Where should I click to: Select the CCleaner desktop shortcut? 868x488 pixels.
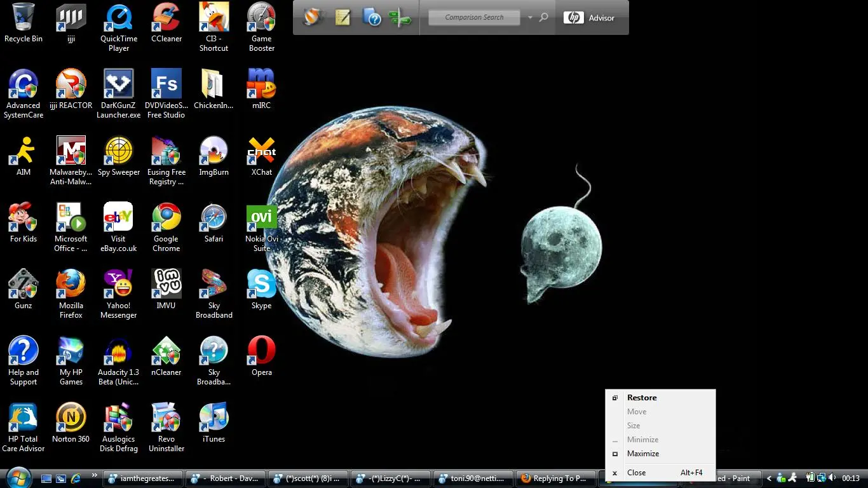pyautogui.click(x=166, y=18)
